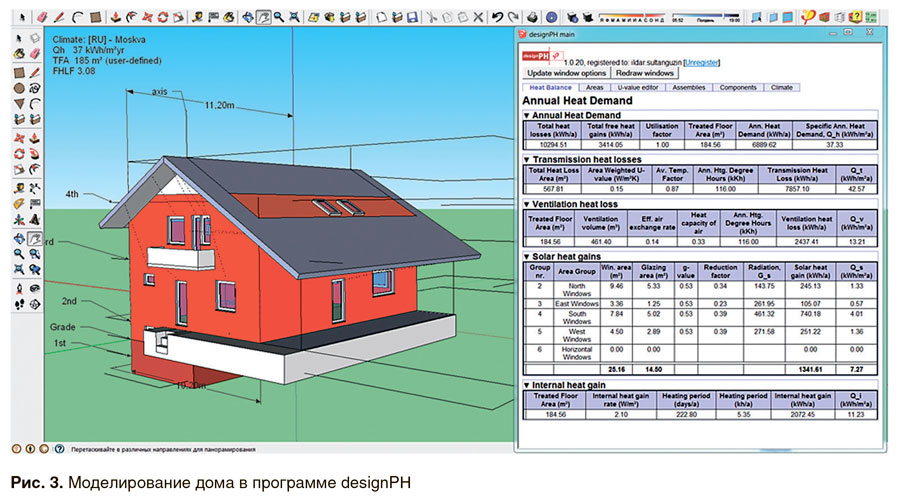Switch to the Climate tab

click(782, 88)
